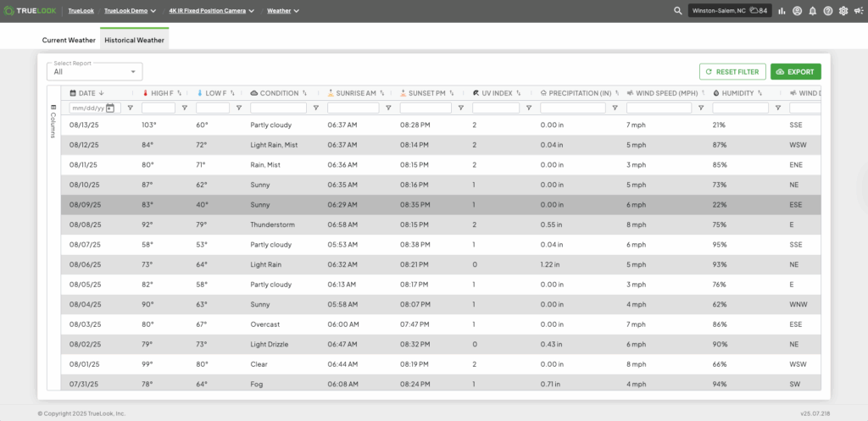Screen dimensions: 868x421
Task: Select the 08/13/25 date cell
Action: [86, 125]
